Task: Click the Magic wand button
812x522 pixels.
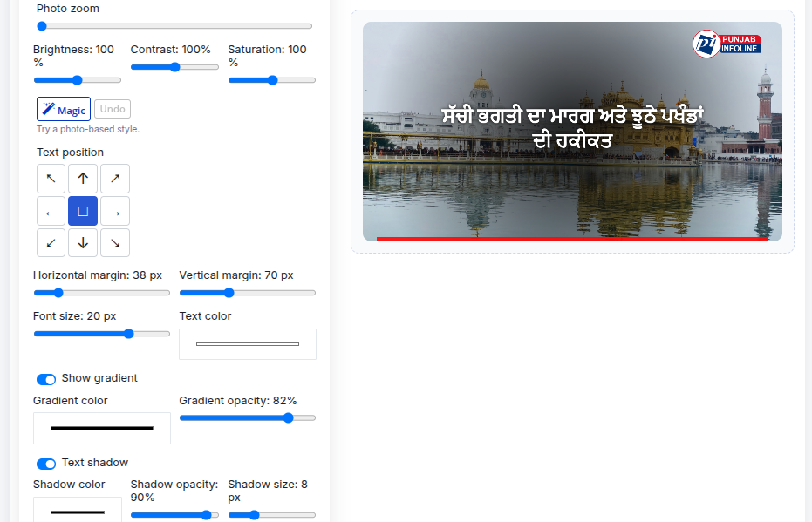Action: [x=64, y=109]
